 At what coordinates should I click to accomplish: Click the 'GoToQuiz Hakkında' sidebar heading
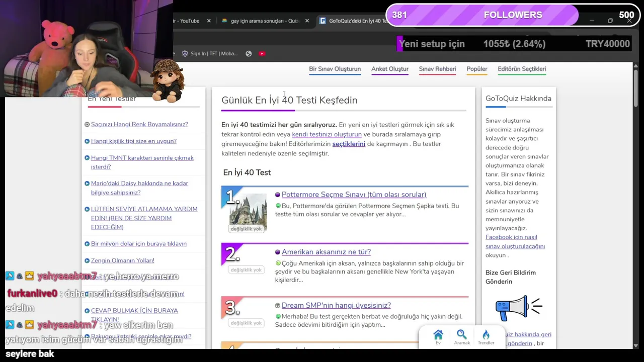coord(518,98)
